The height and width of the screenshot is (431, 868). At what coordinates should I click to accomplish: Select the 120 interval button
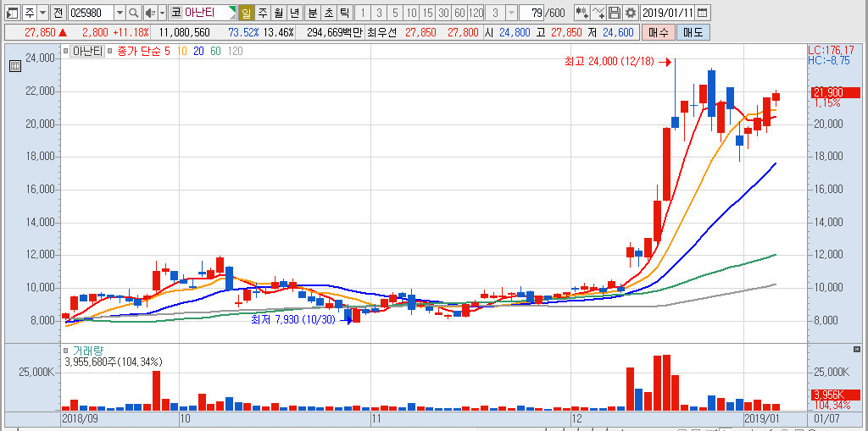click(476, 12)
